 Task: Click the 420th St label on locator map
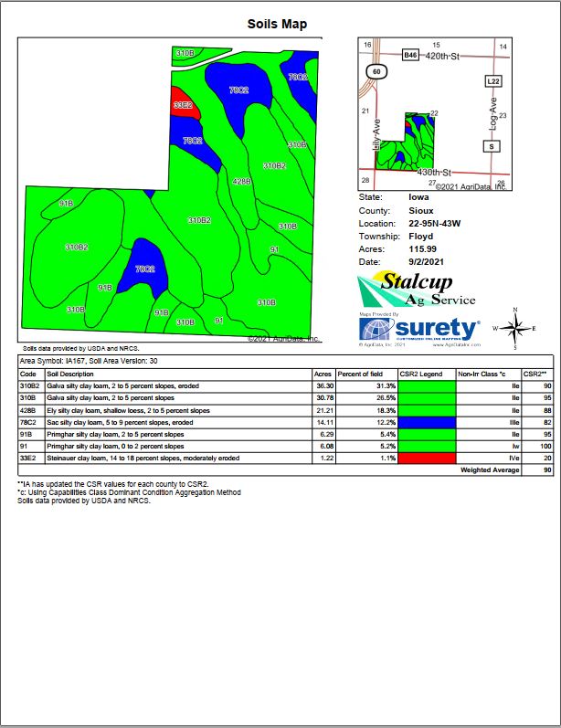tap(442, 57)
